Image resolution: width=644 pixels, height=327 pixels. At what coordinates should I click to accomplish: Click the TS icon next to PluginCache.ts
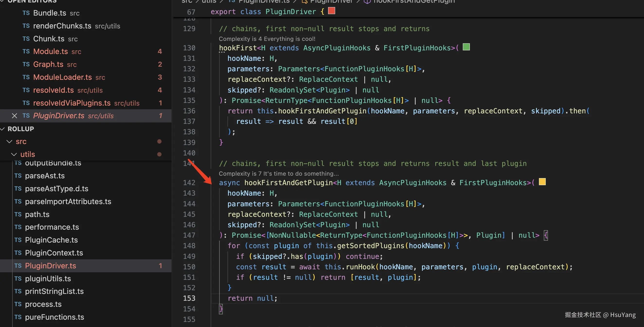pyautogui.click(x=18, y=240)
